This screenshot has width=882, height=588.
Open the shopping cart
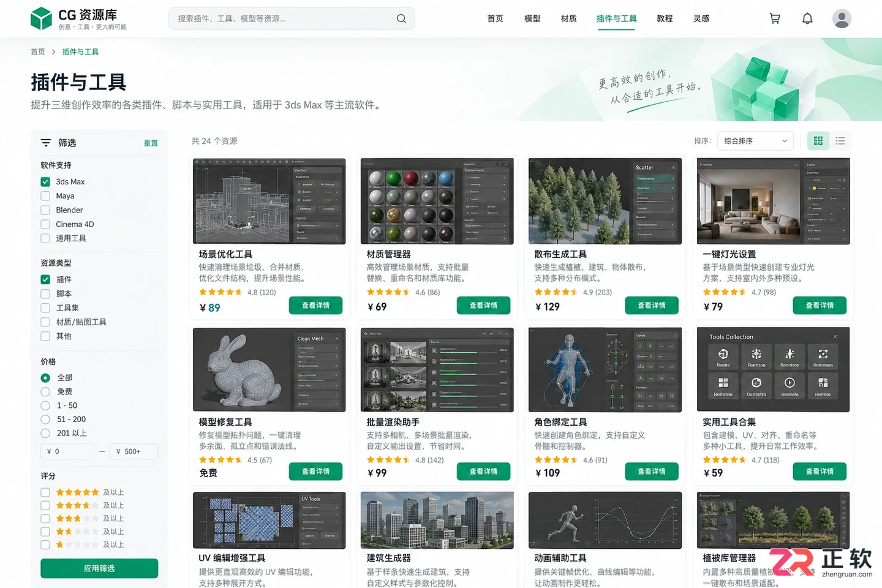click(x=775, y=18)
